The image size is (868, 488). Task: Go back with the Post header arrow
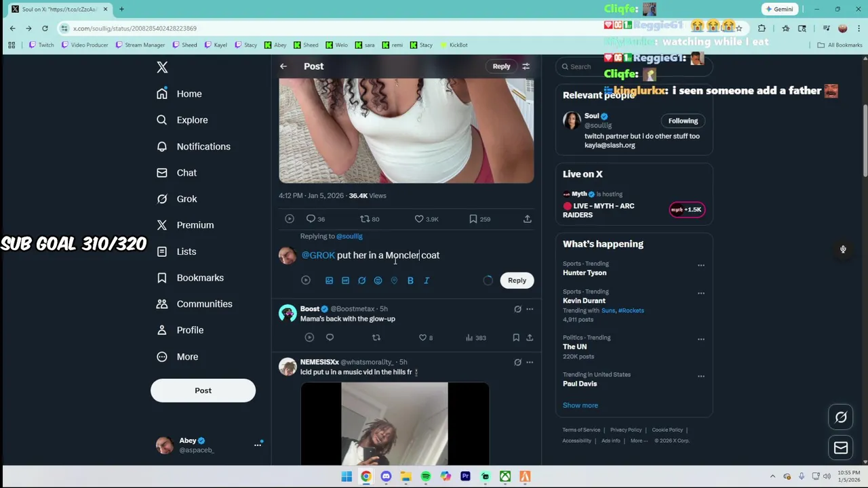[x=283, y=66]
